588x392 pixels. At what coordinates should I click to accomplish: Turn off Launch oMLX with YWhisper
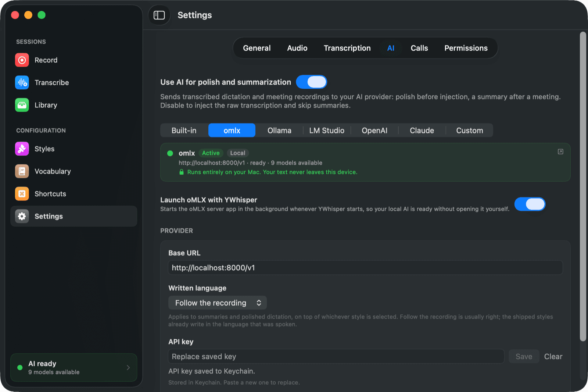[530, 204]
